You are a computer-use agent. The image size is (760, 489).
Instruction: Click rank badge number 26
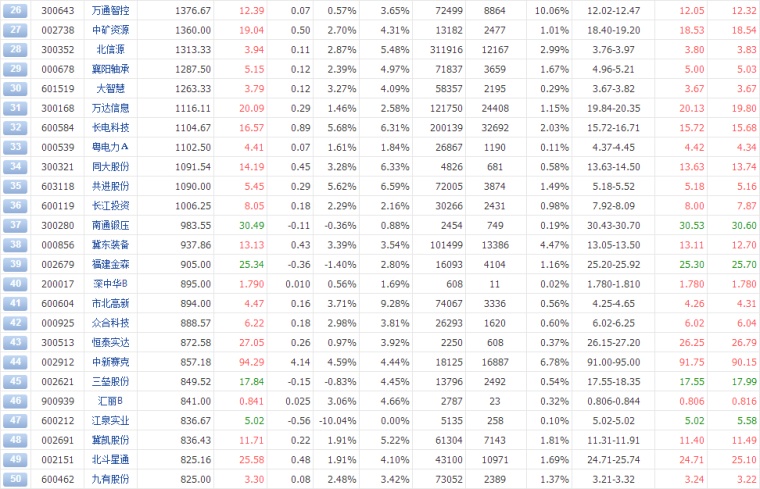15,11
